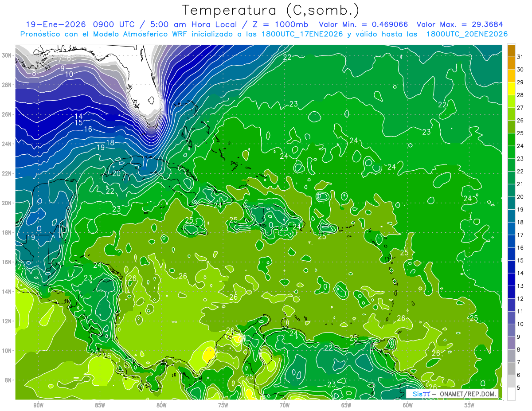Click the '8N' latitude axis label
Viewport: 532px width, 411px height.
[9, 380]
